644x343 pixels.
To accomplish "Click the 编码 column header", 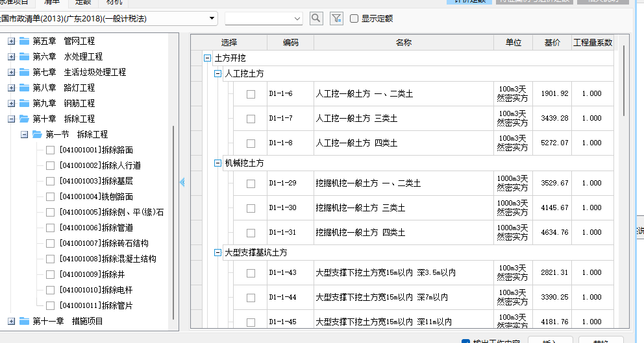I will [290, 43].
